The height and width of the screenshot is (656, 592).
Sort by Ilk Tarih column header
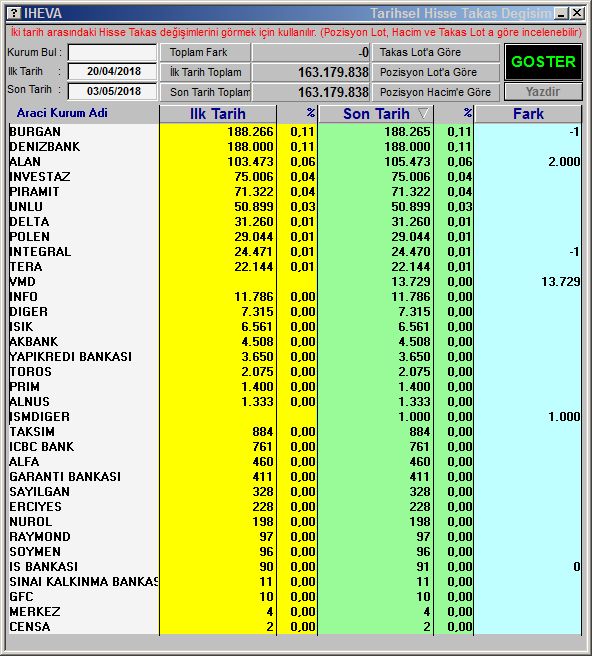(218, 114)
